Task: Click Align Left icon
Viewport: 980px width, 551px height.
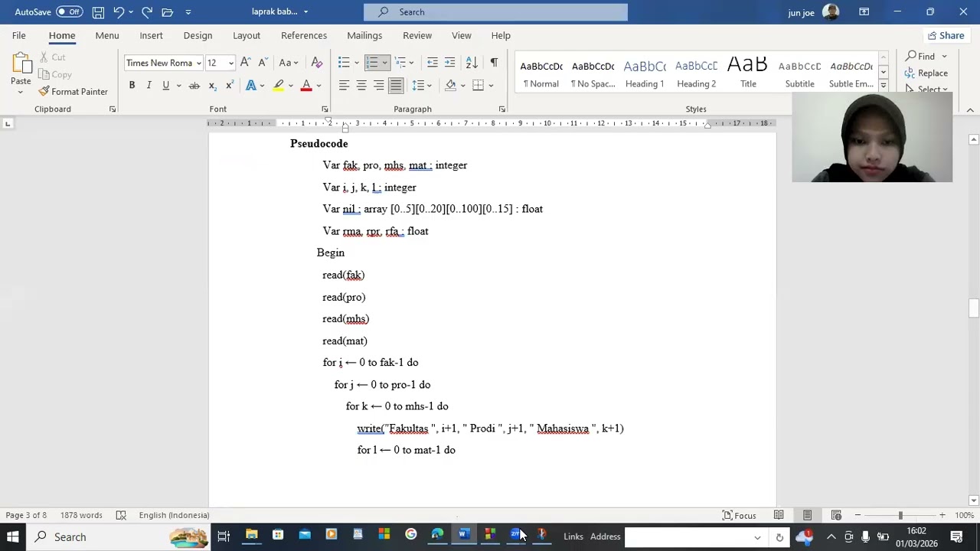Action: click(344, 86)
